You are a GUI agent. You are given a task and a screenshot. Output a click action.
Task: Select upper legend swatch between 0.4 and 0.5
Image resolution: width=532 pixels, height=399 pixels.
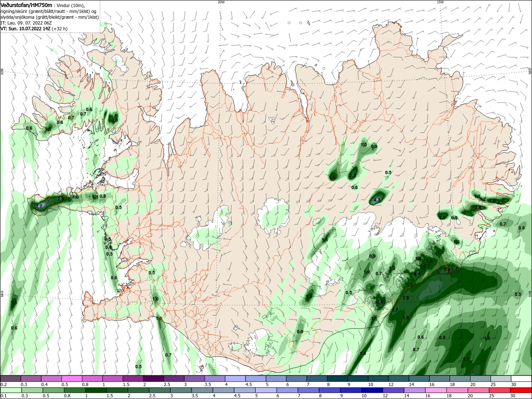point(51,379)
